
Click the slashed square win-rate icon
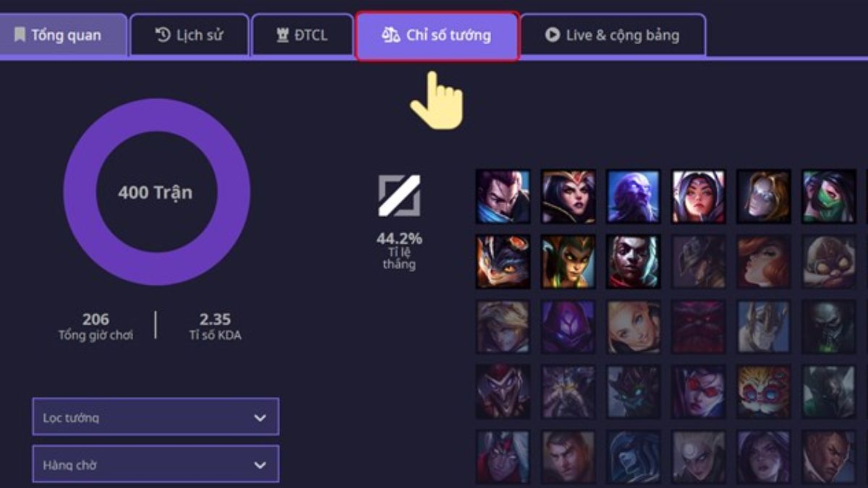tap(399, 196)
